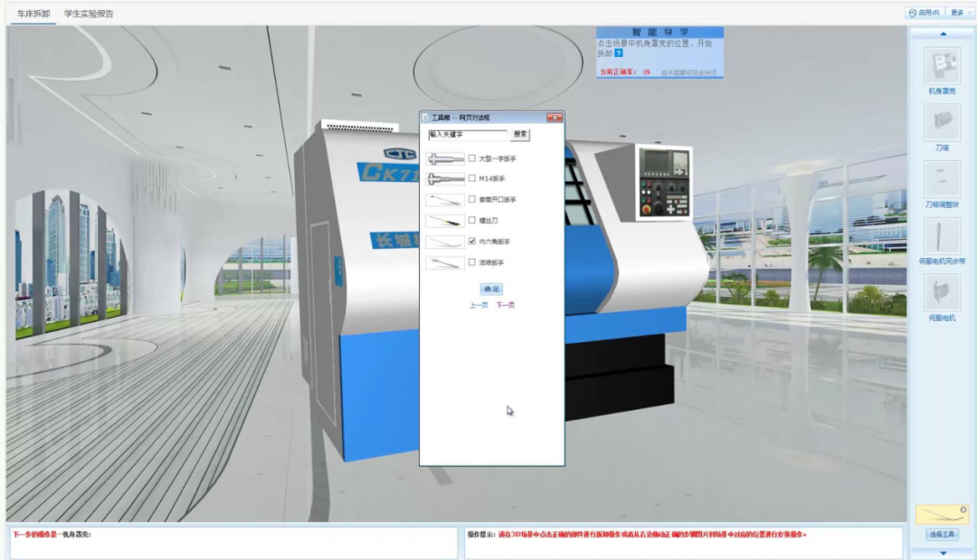Click the 工具箱 dialog page icon

(x=425, y=117)
